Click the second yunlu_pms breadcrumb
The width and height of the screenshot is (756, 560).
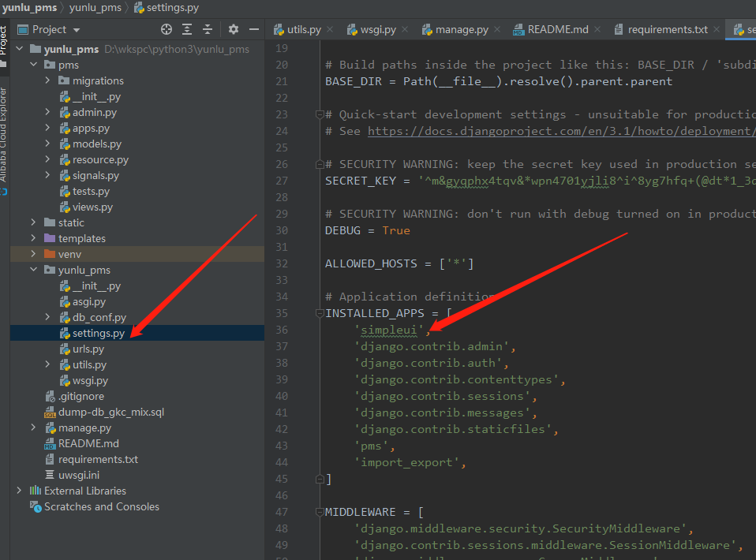[x=95, y=8]
